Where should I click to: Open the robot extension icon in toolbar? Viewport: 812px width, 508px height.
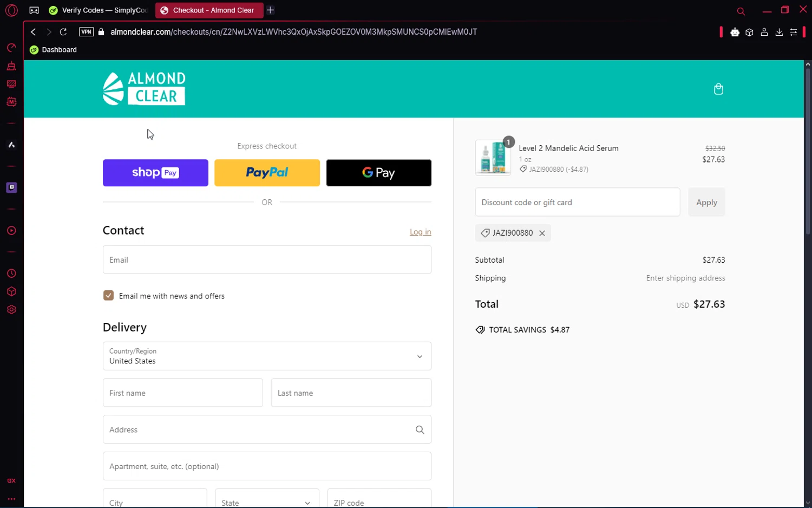[735, 32]
